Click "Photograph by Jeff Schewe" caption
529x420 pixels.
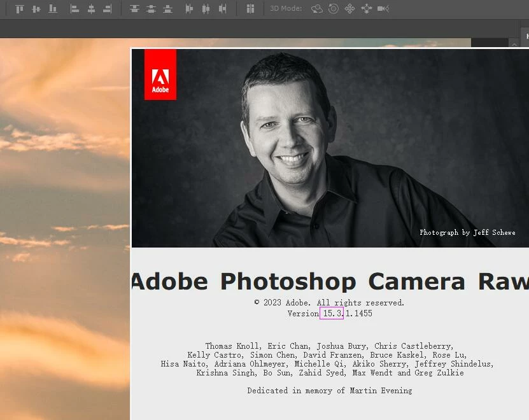point(467,232)
